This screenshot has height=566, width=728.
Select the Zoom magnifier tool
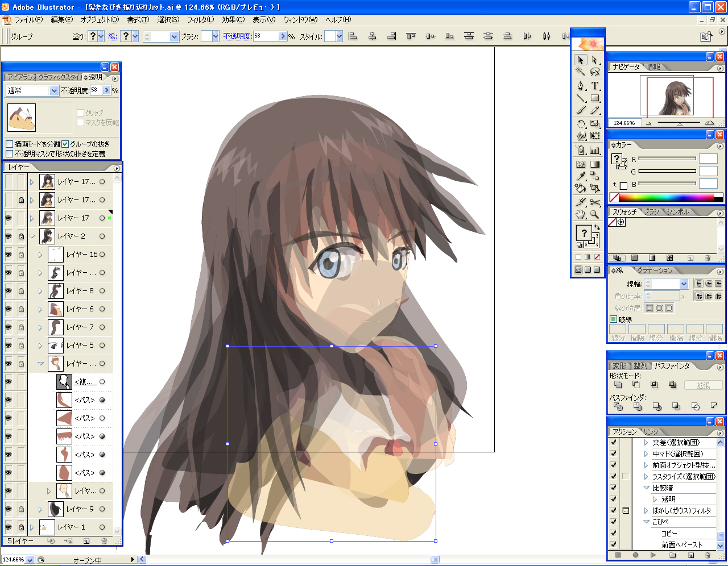[595, 214]
